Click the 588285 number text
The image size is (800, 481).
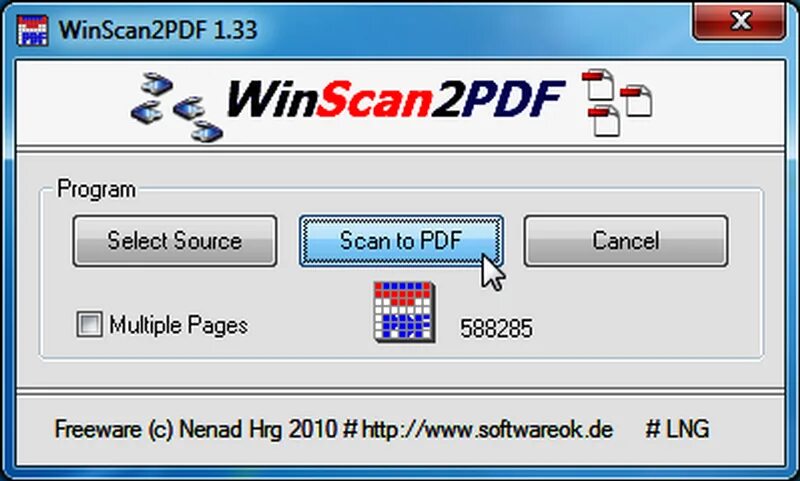[496, 328]
